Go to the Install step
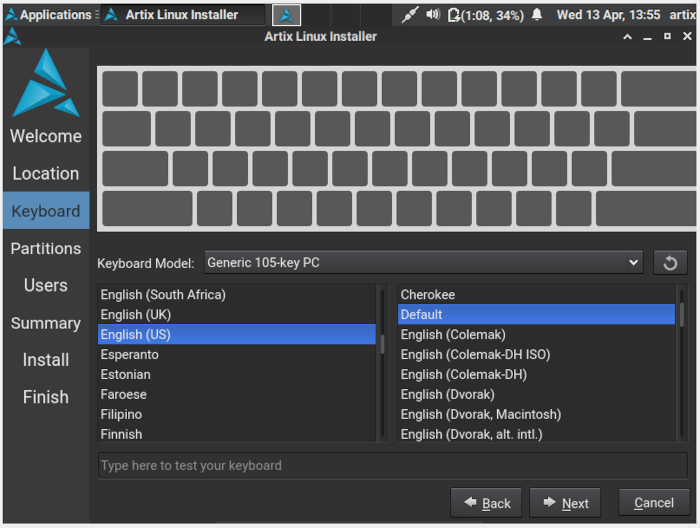The height and width of the screenshot is (528, 700). [46, 360]
